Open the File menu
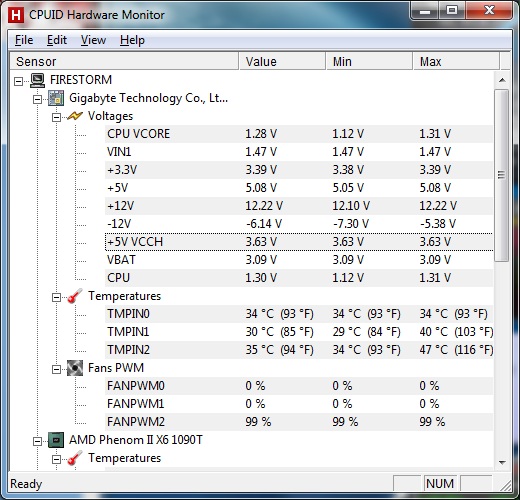 coord(24,40)
